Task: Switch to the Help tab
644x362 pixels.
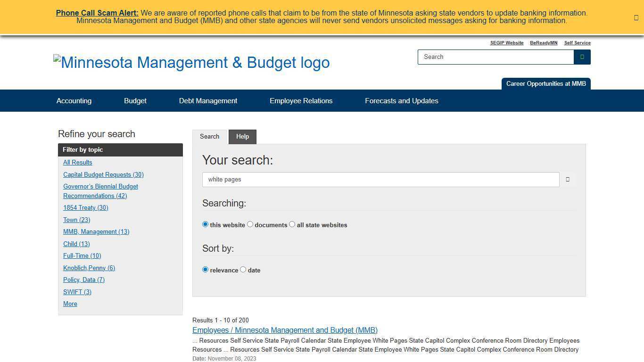Action: click(242, 137)
